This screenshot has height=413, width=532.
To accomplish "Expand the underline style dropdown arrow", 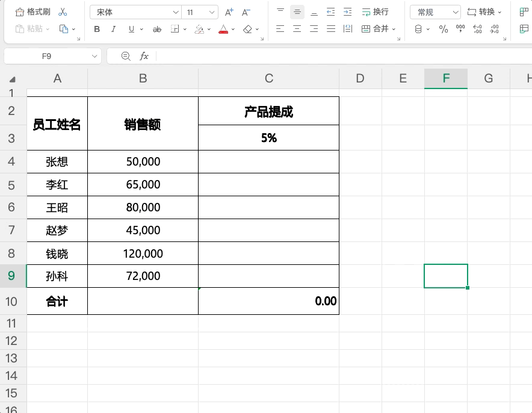I will pyautogui.click(x=141, y=29).
